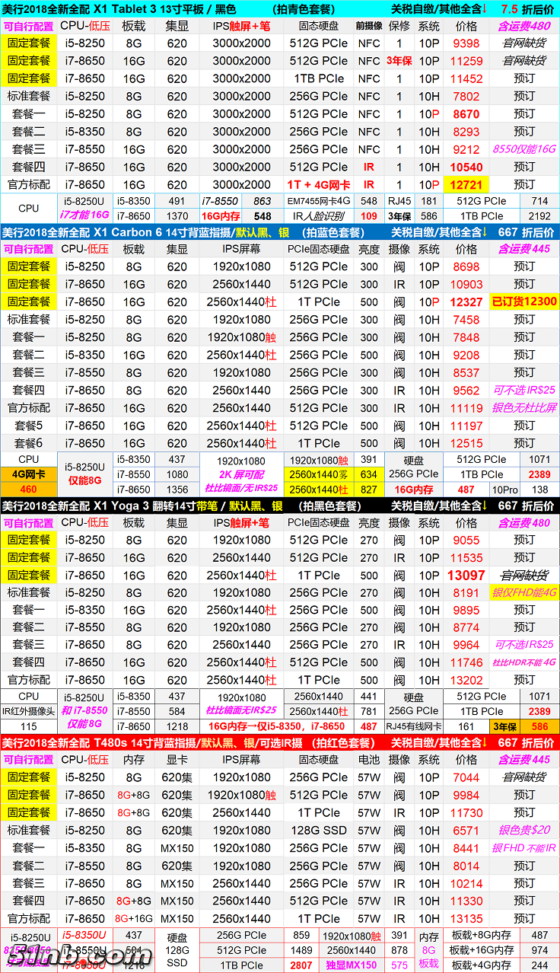Image resolution: width=560 pixels, height=973 pixels.
Task: Click the memory price 974
Action: pyautogui.click(x=539, y=950)
